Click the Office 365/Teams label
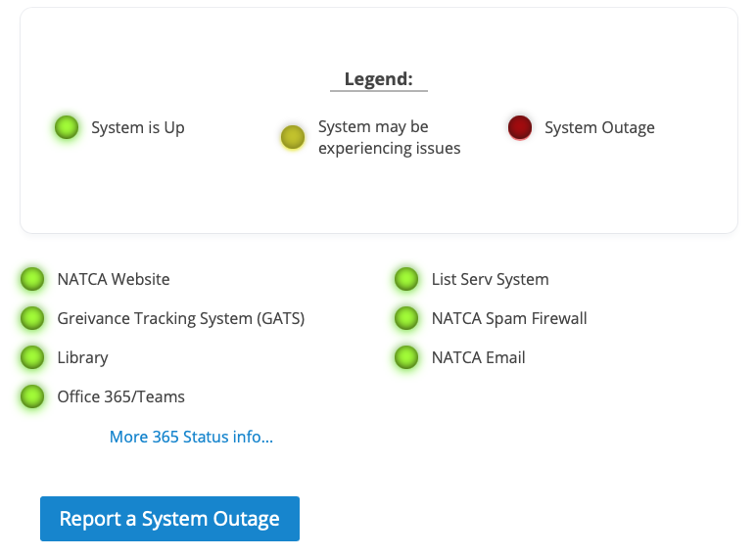 click(x=120, y=396)
